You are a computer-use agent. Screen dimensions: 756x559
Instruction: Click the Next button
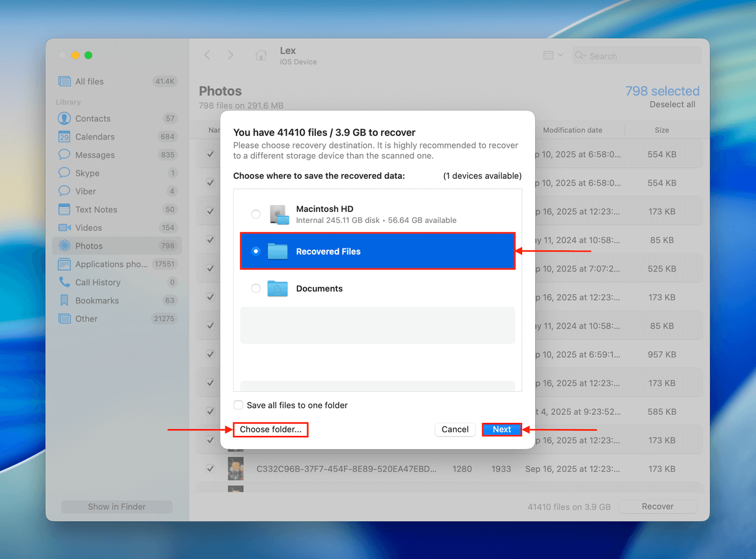click(x=502, y=429)
